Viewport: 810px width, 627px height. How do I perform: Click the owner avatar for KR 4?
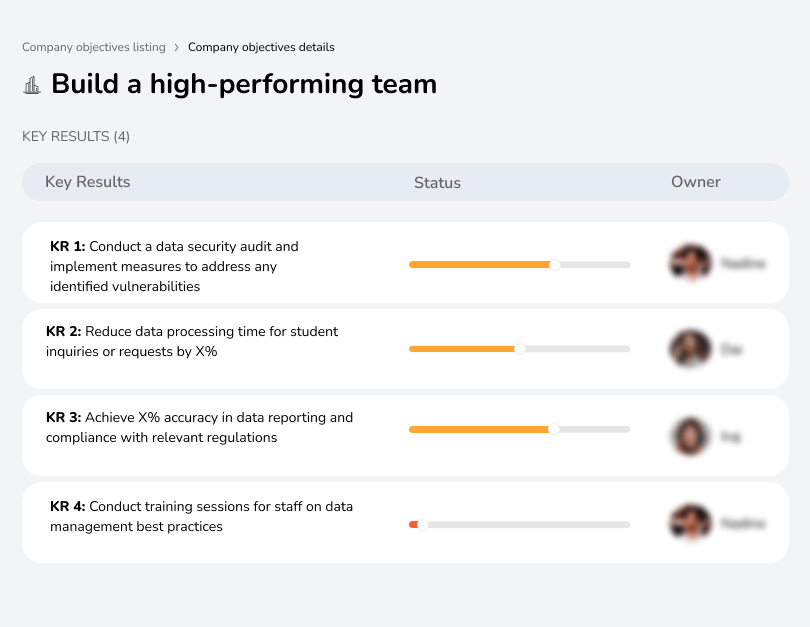pos(689,522)
